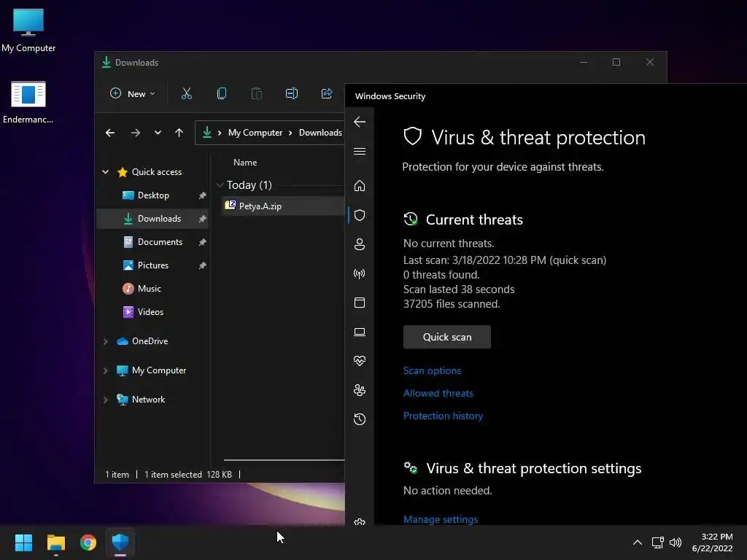The width and height of the screenshot is (747, 560).
Task: Open the Windows Start menu
Action: point(23,542)
